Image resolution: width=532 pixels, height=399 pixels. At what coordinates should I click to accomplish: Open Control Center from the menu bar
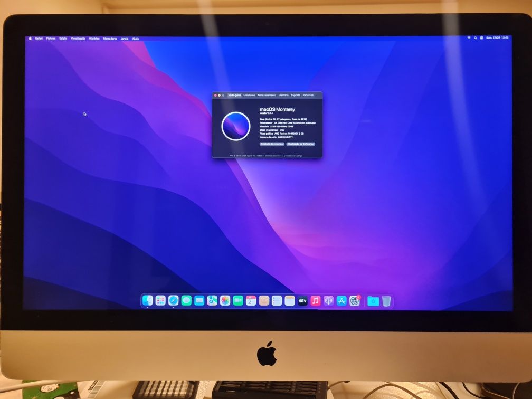point(481,37)
